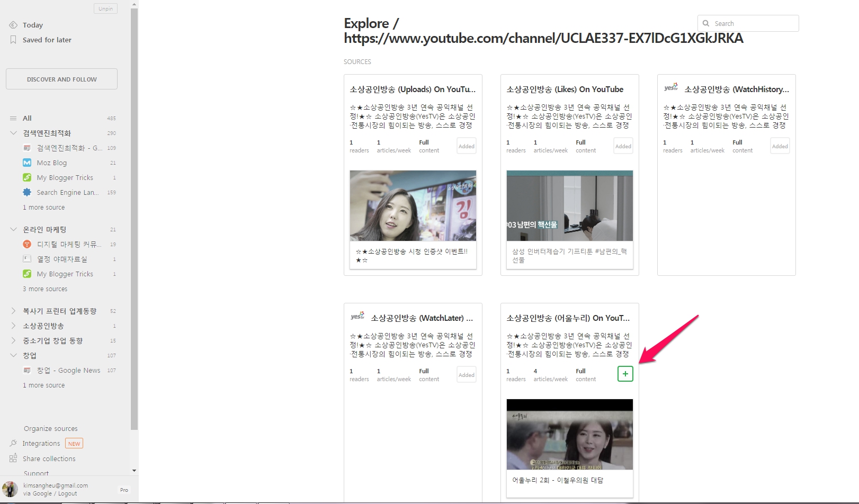Click the sidebar vertical scrollbar
The height and width of the screenshot is (504, 859).
pyautogui.click(x=134, y=212)
